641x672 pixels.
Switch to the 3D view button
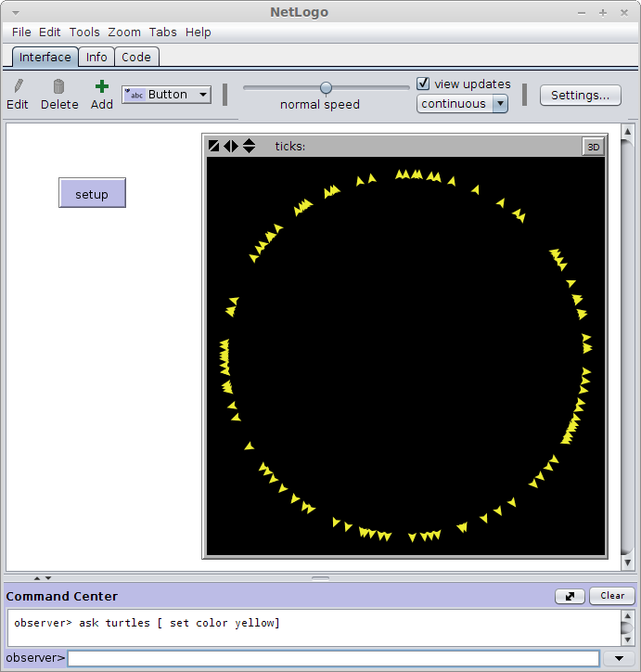point(593,147)
